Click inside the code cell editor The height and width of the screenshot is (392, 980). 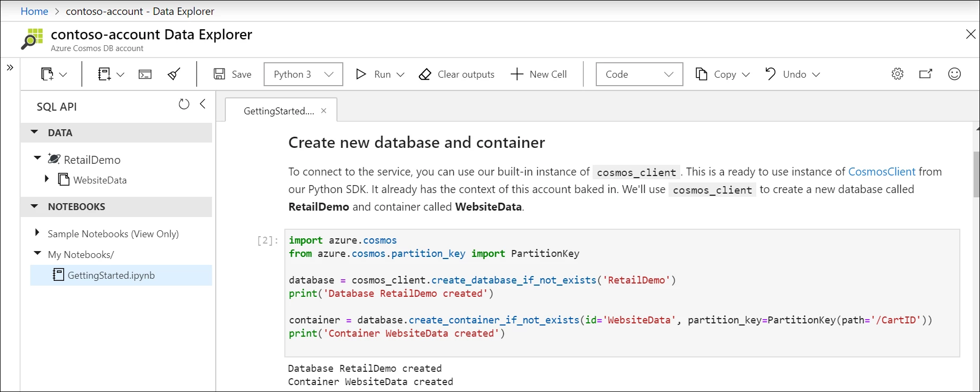pos(622,293)
